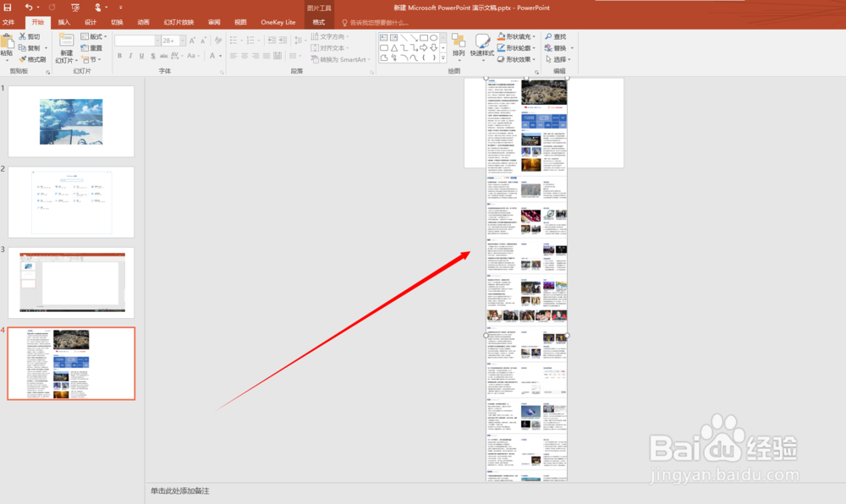The height and width of the screenshot is (504, 846).
Task: Click the Find (查找) magnifier
Action: [x=555, y=36]
